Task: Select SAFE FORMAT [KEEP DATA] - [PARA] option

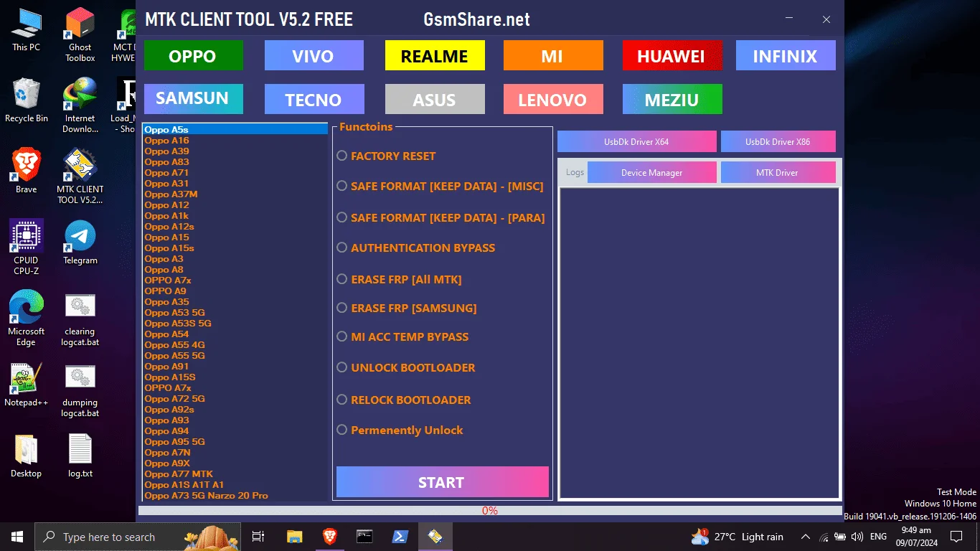Action: pos(441,217)
